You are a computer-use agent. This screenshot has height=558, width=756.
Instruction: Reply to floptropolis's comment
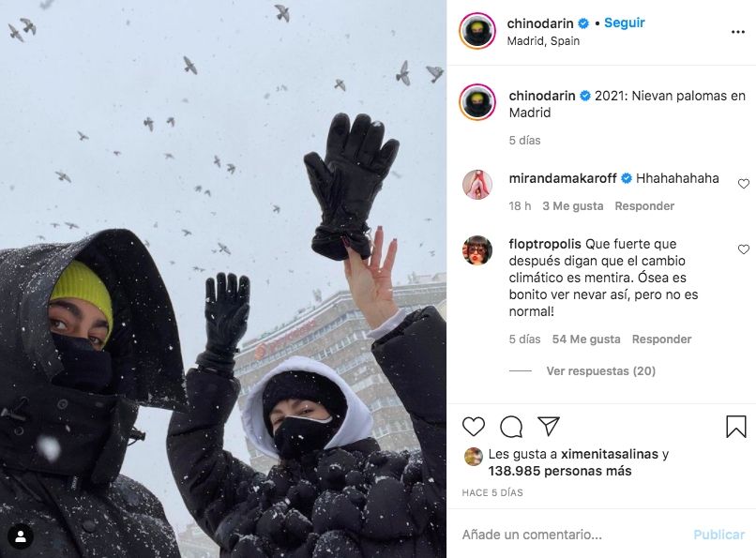point(661,339)
